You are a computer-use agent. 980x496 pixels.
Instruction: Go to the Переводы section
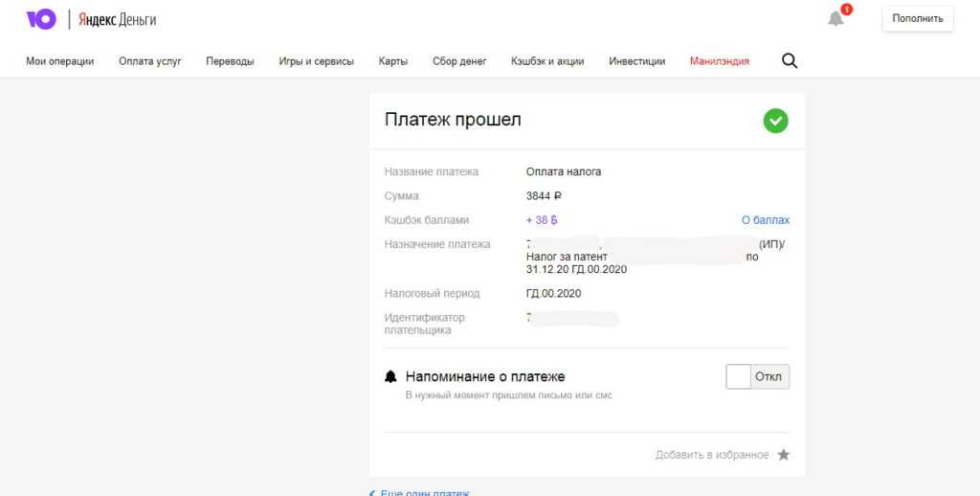[x=230, y=61]
